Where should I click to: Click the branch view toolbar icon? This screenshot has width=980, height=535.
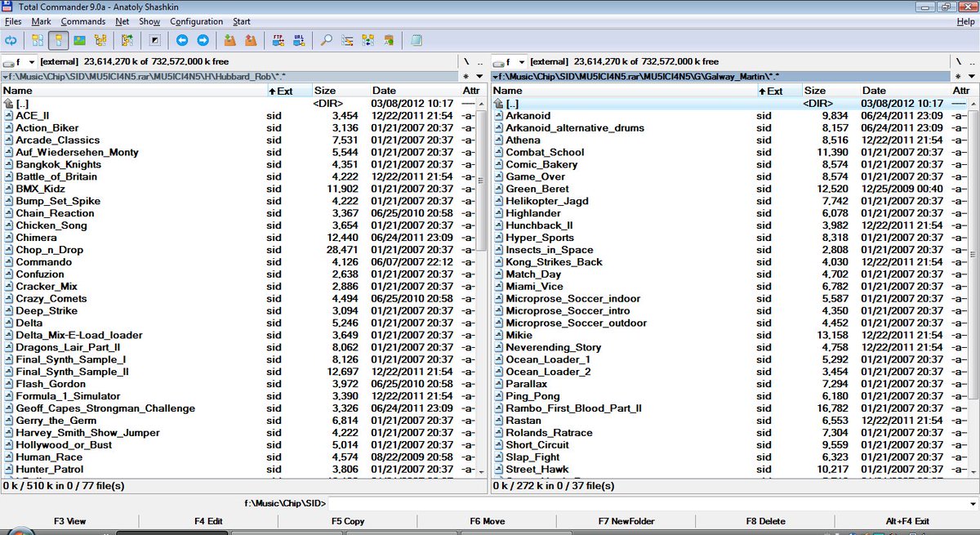click(x=128, y=40)
